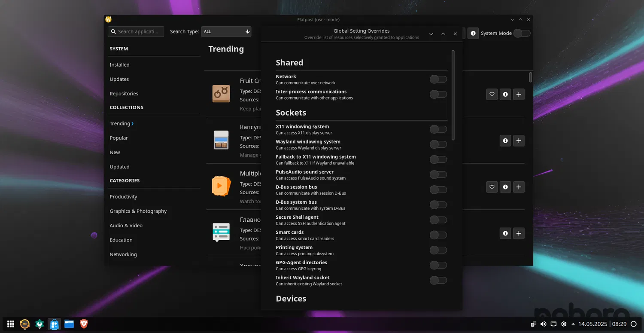Enable the Printing system switch
644x333 pixels.
click(x=438, y=250)
